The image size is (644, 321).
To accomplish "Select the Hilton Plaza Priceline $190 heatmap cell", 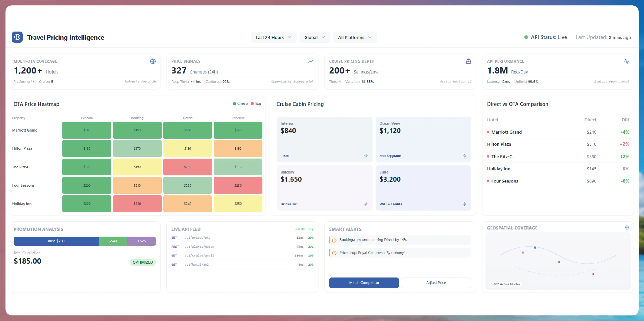I will (238, 148).
